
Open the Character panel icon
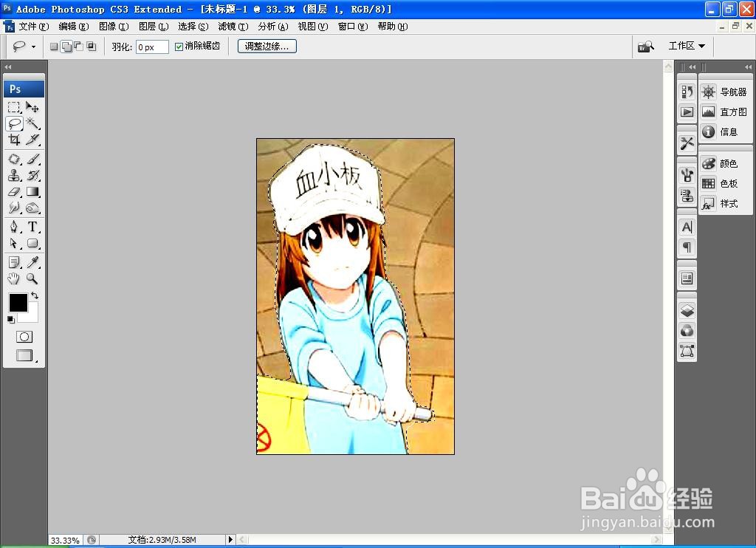pos(687,227)
